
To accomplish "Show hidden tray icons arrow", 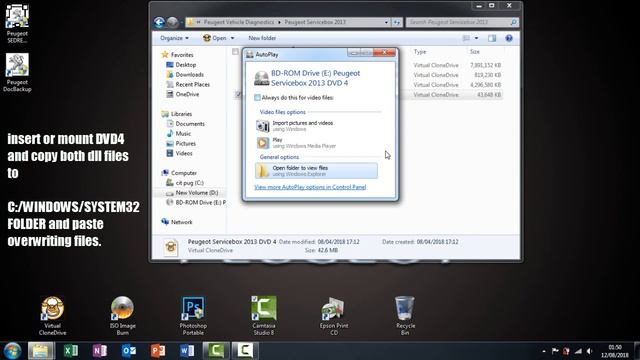I will (544, 351).
